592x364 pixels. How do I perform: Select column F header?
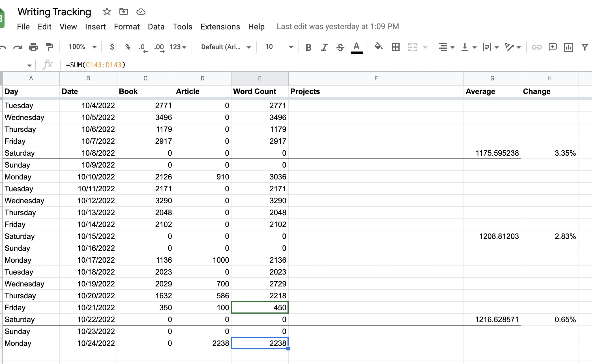[376, 78]
